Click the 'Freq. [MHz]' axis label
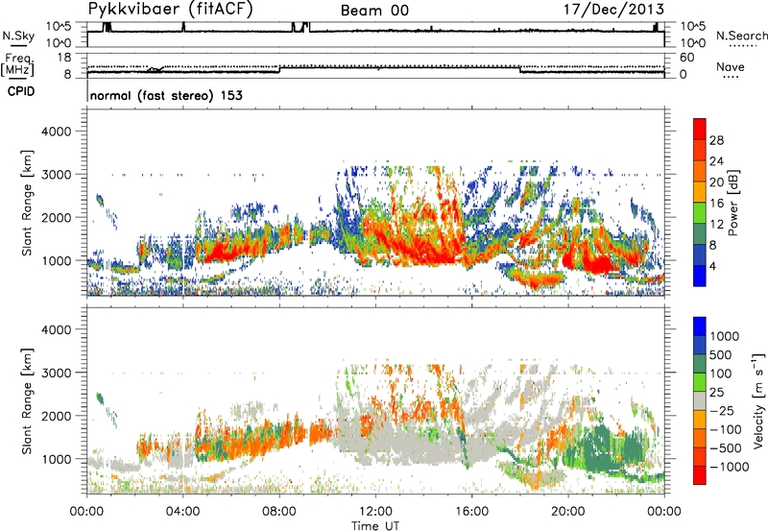Screen dimensions: 768x532 [17, 65]
